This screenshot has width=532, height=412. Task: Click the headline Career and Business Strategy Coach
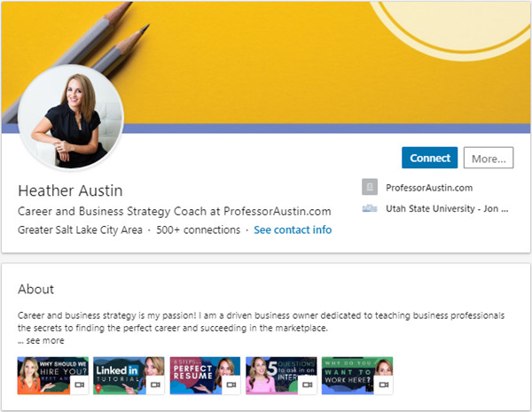[175, 211]
